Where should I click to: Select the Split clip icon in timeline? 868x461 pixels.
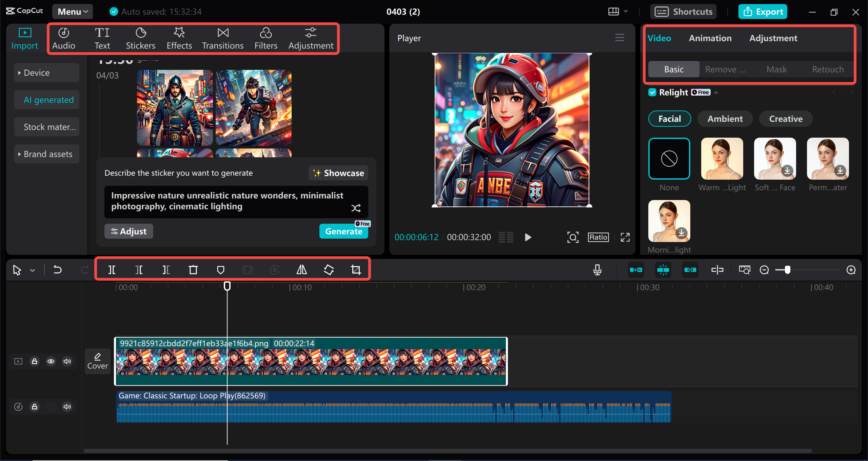click(x=113, y=269)
